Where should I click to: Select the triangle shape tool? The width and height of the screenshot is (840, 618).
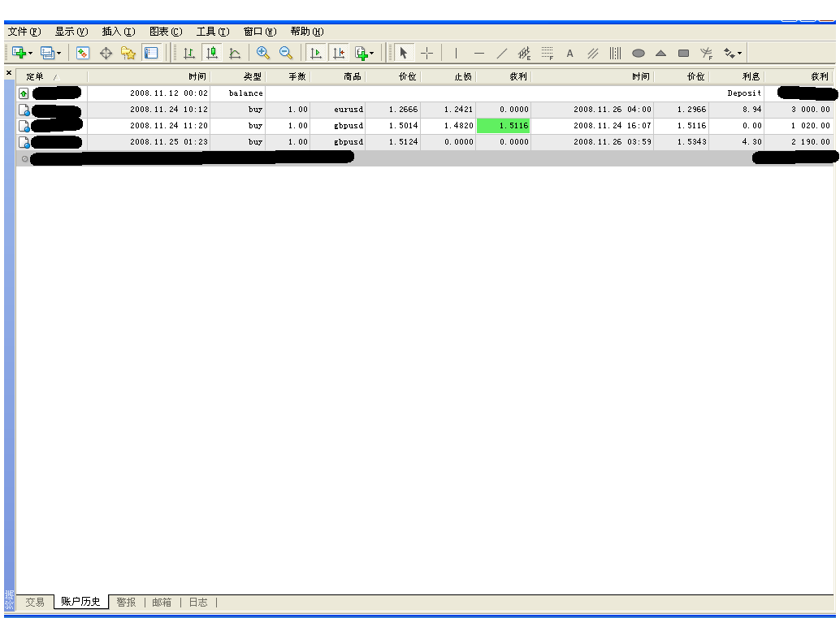(660, 53)
